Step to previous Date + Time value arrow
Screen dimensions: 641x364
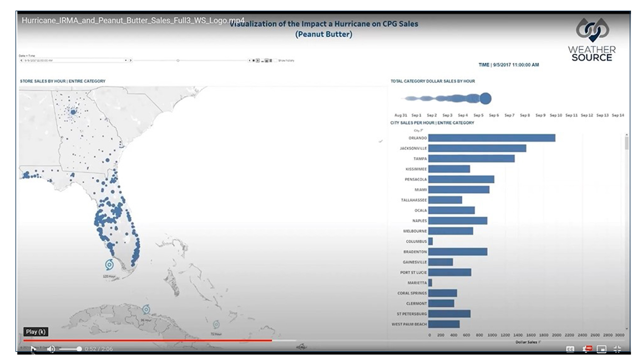point(21,60)
